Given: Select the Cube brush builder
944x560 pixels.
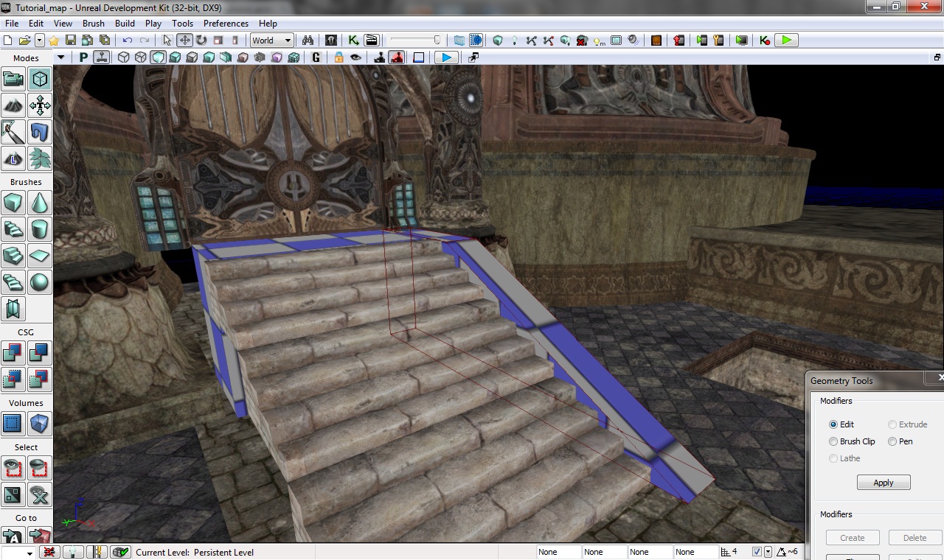Looking at the screenshot, I should tap(13, 202).
